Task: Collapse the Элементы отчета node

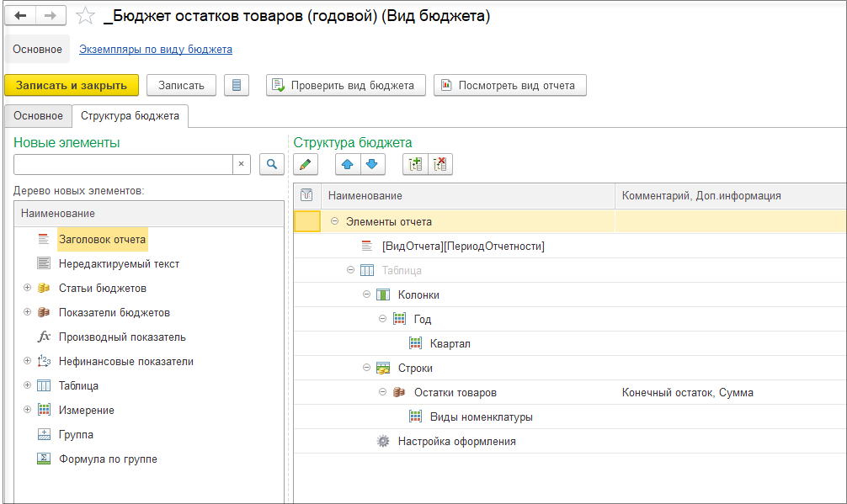Action: pyautogui.click(x=334, y=221)
